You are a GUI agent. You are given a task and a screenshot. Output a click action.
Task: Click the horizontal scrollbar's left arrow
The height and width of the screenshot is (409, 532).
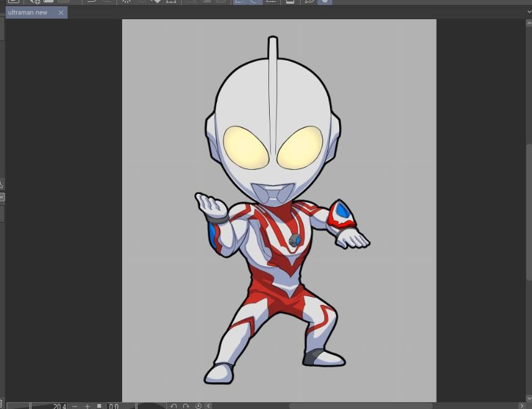208,406
